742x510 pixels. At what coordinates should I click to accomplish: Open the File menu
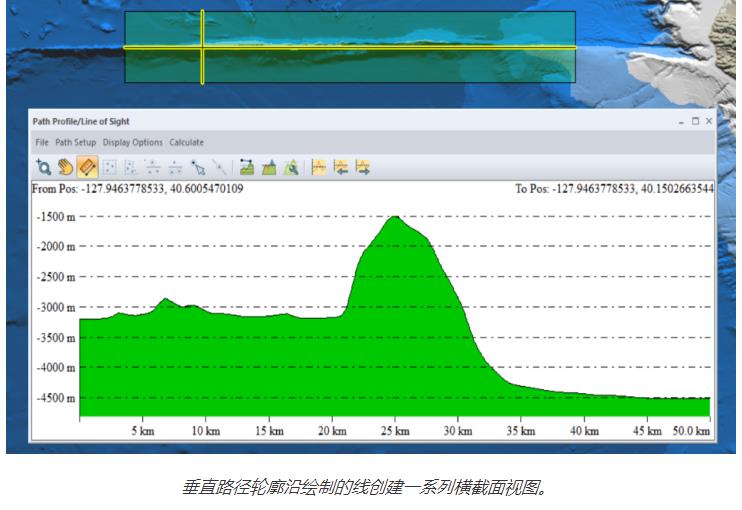(x=42, y=142)
